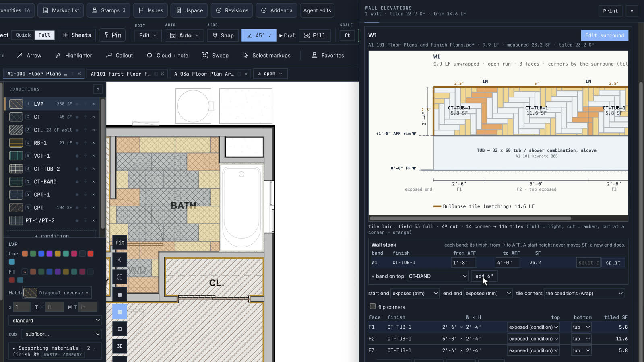Image resolution: width=644 pixels, height=362 pixels.
Task: Click the pin icon on the RB-1 row
Action: coord(85,143)
